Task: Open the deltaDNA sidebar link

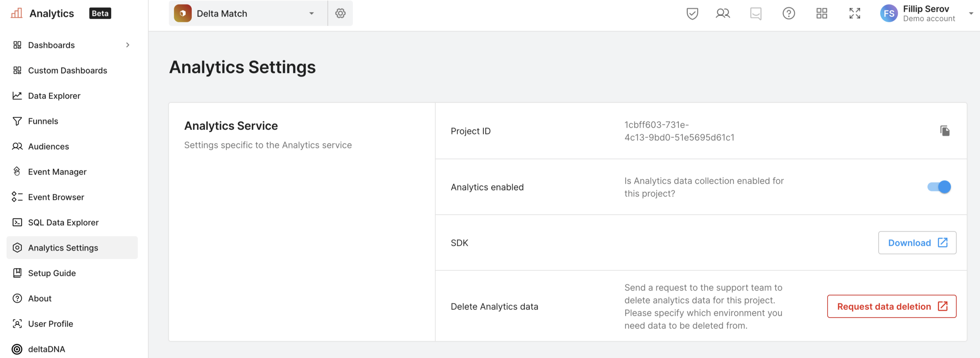Action: tap(46, 349)
